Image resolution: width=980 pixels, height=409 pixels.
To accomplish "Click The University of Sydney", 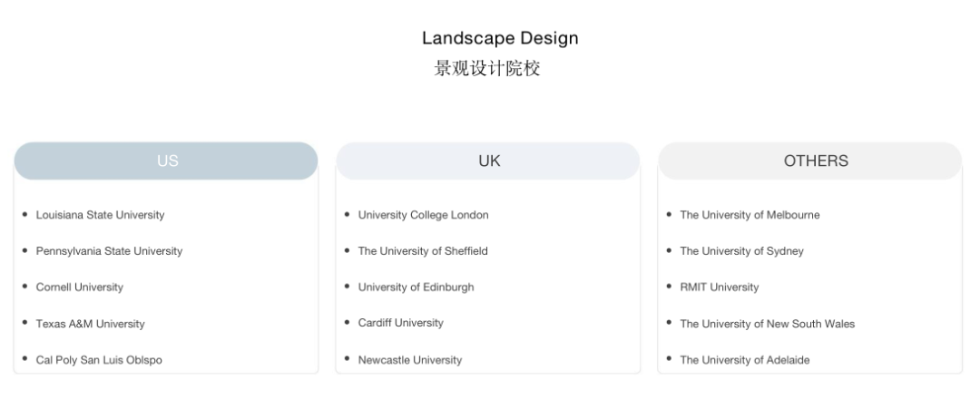I will tap(741, 251).
